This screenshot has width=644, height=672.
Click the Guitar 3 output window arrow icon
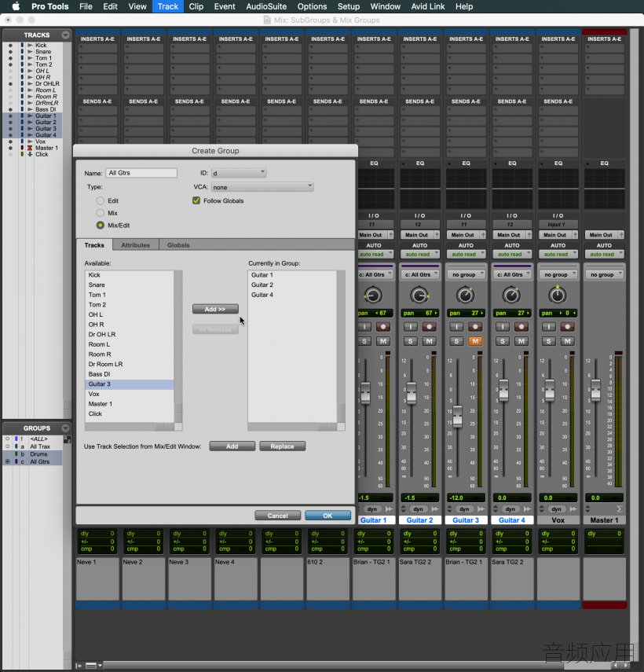[x=481, y=509]
